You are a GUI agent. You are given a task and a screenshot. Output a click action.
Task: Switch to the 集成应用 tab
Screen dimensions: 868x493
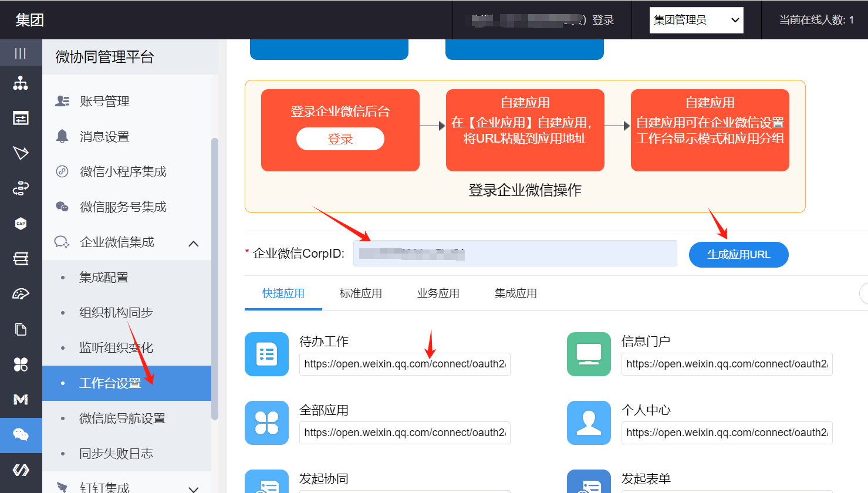coord(516,293)
